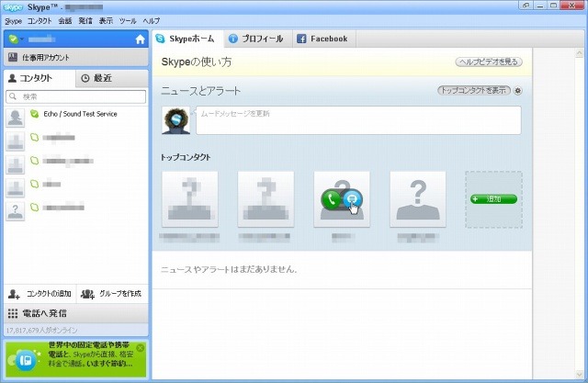The image size is (588, 383).
Task: Open the 発信 menu
Action: [x=85, y=21]
